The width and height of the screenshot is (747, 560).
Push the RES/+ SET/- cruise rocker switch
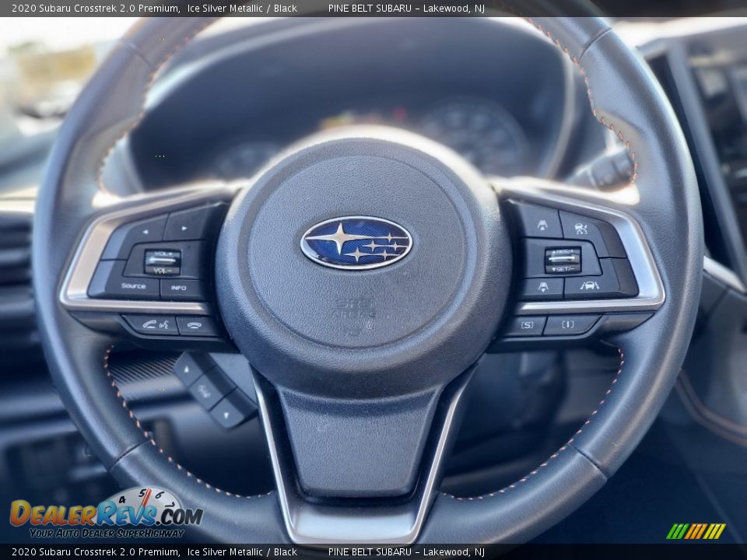[562, 260]
